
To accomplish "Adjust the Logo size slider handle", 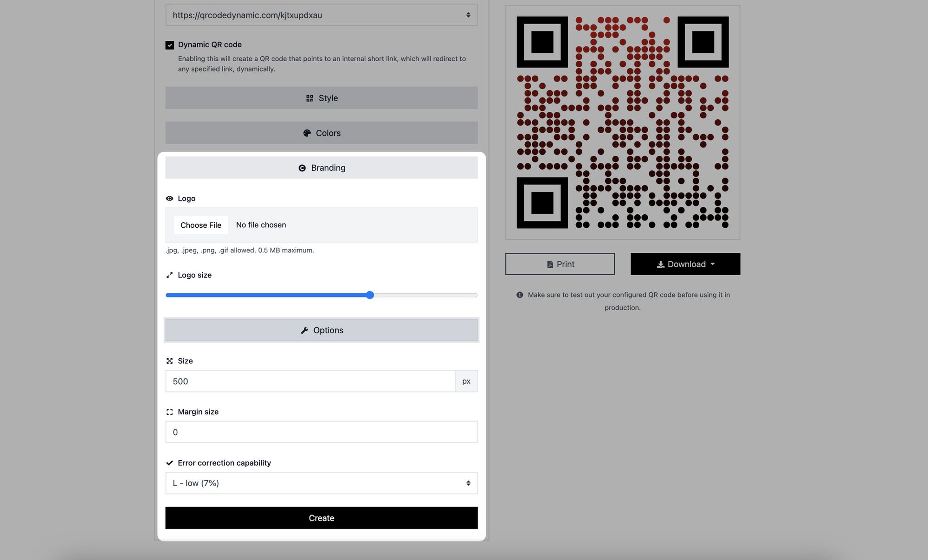I will pos(370,295).
